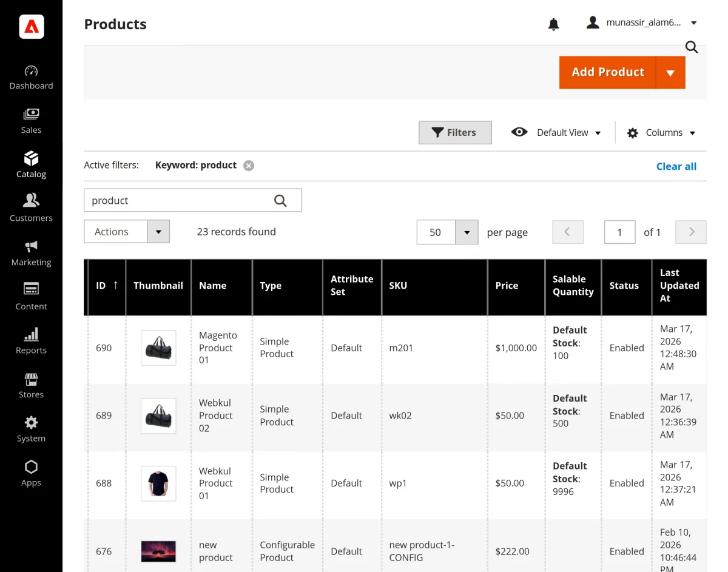The height and width of the screenshot is (572, 728).
Task: Click the Add Product button
Action: pyautogui.click(x=607, y=72)
